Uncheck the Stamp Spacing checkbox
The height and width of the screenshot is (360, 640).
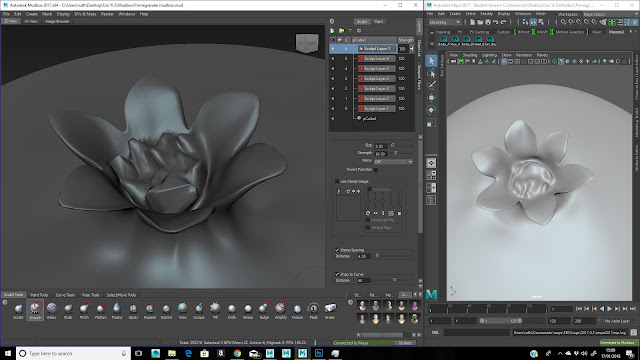coord(337,250)
